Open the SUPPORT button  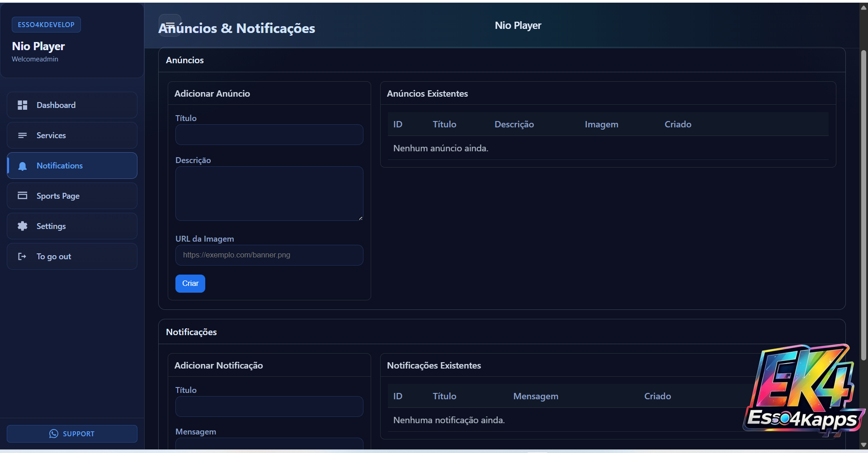click(x=72, y=434)
